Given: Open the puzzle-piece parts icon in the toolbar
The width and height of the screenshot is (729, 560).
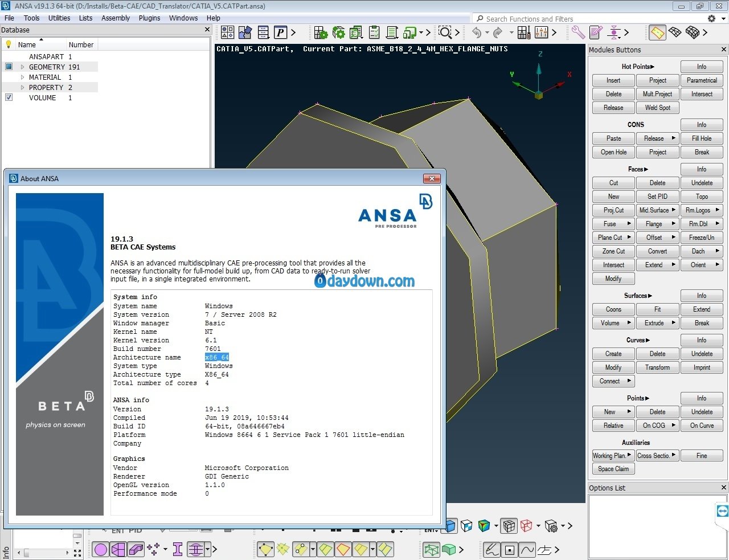Looking at the screenshot, I should coord(245,32).
